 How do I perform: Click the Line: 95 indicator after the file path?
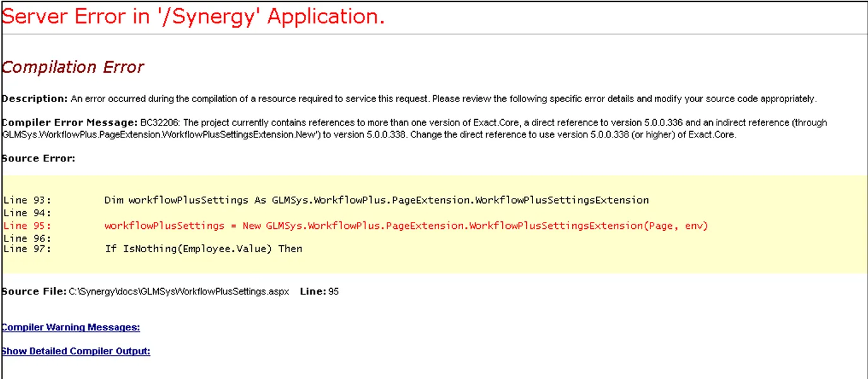pos(319,291)
